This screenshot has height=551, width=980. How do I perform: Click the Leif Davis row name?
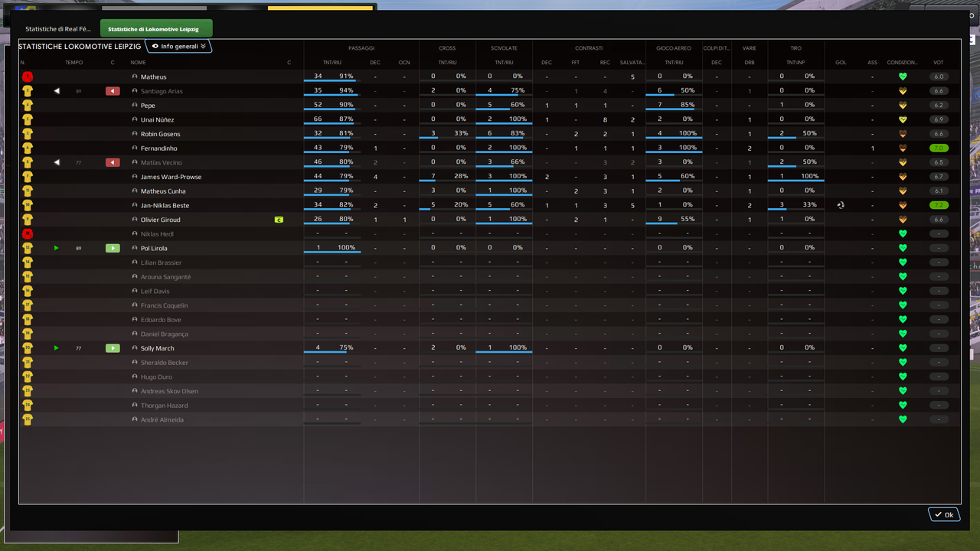(x=155, y=291)
